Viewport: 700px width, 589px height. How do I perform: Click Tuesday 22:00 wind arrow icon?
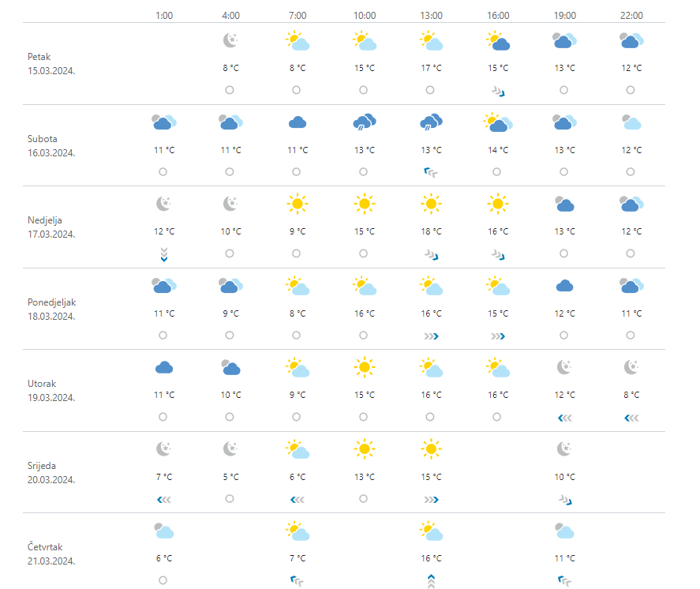click(631, 417)
